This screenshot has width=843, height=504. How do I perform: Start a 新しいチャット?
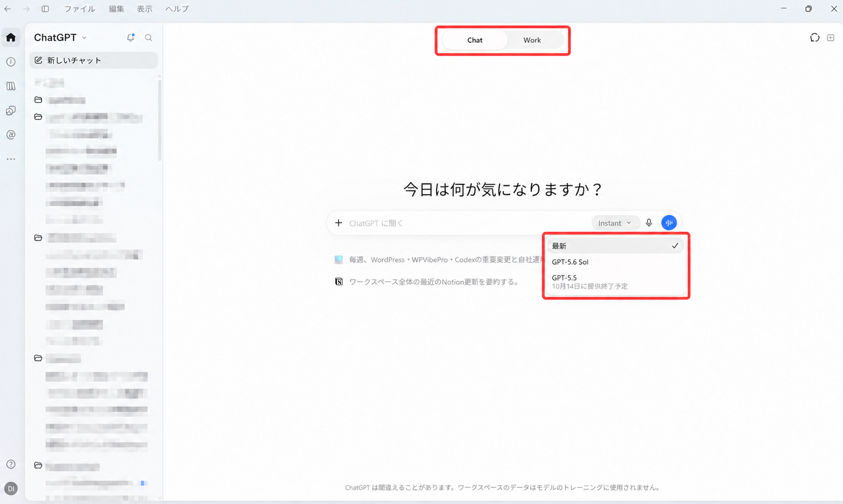(94, 60)
